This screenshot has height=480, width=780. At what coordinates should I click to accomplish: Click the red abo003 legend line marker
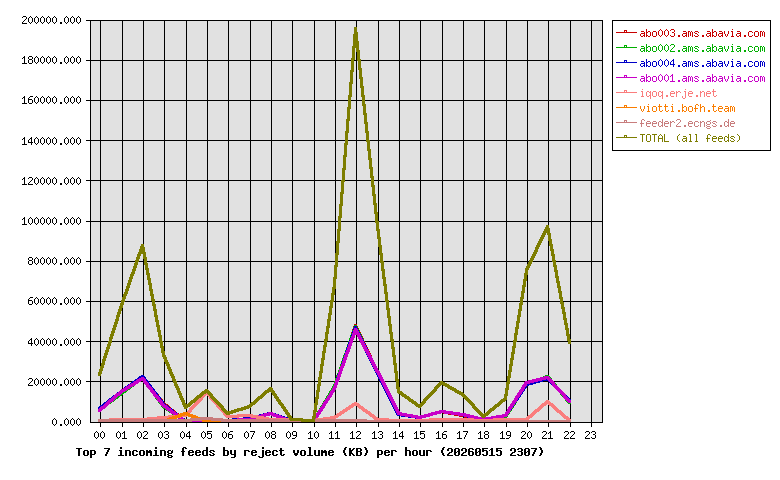coord(626,32)
